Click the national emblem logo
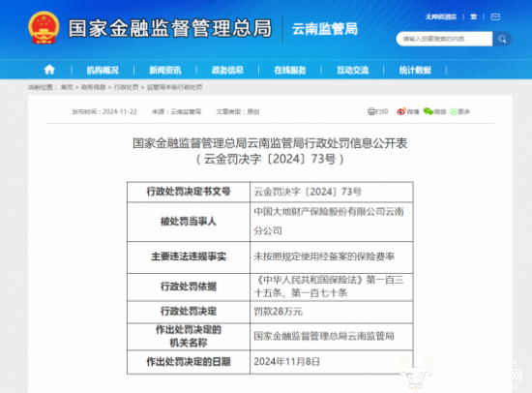This screenshot has width=532, height=393. pyautogui.click(x=44, y=28)
